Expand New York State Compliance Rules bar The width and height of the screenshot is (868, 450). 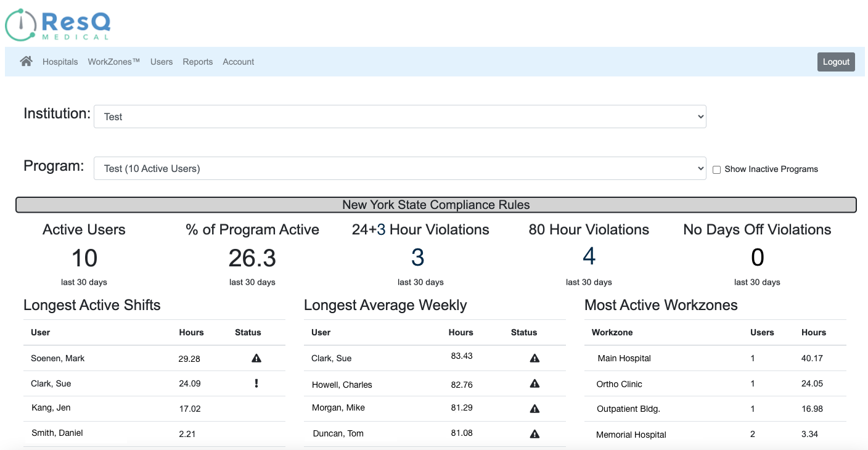coord(436,205)
